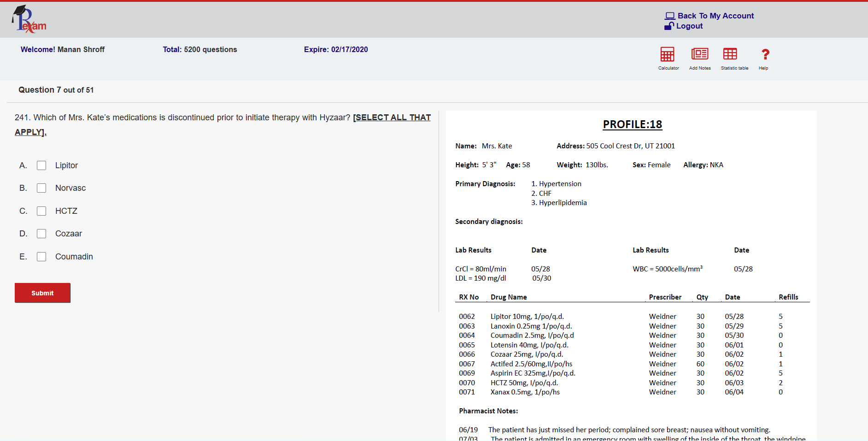Select the HCTZ checkbox
The height and width of the screenshot is (441, 868).
coord(41,211)
